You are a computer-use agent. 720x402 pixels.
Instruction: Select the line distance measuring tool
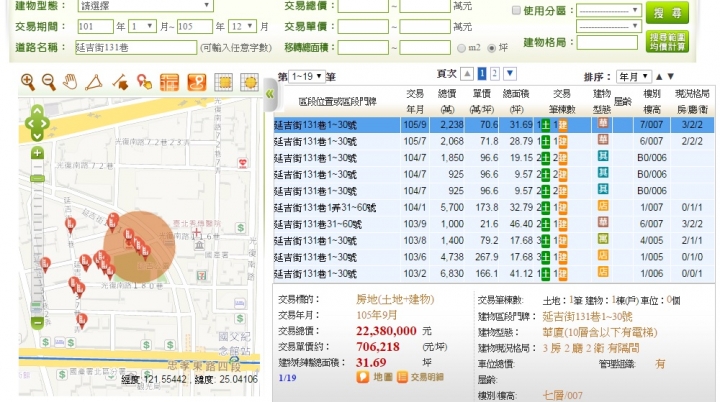120,82
